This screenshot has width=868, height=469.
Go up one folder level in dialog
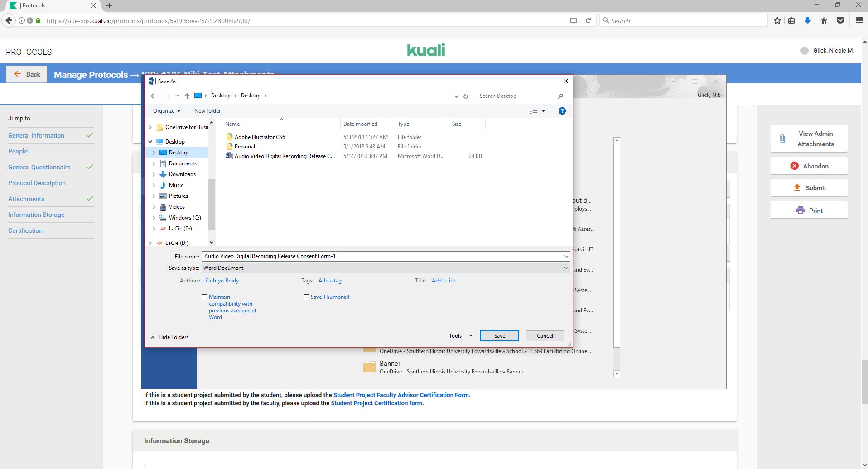click(x=187, y=96)
